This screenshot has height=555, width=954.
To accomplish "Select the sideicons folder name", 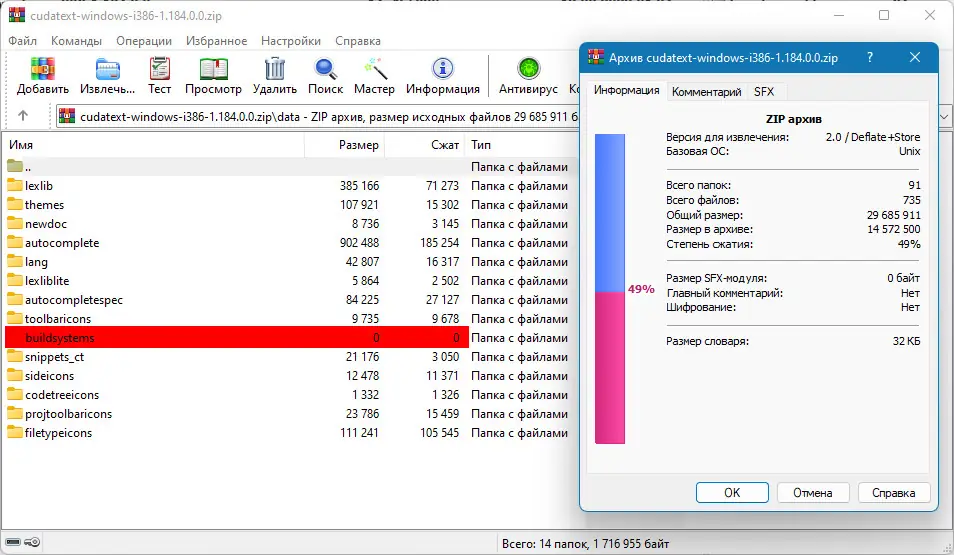I will pos(49,375).
